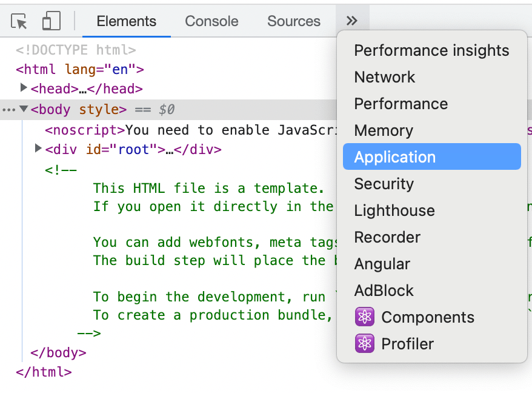Click the double-chevron more tabs icon
Viewport: 532px width, 393px height.
pyautogui.click(x=352, y=21)
